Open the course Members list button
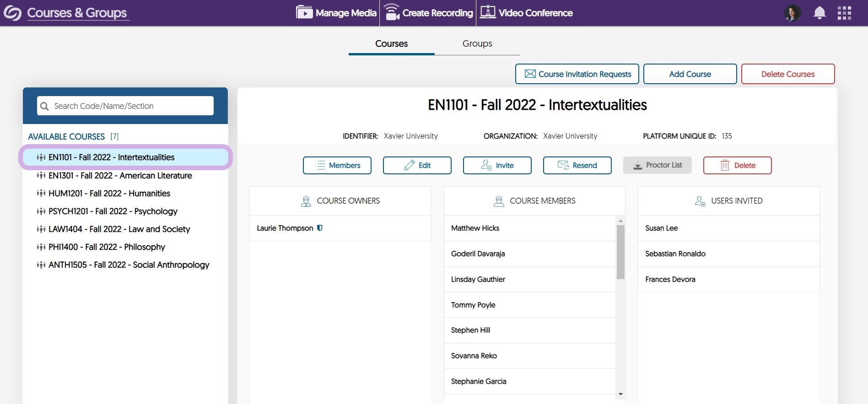This screenshot has width=868, height=404. coord(337,165)
